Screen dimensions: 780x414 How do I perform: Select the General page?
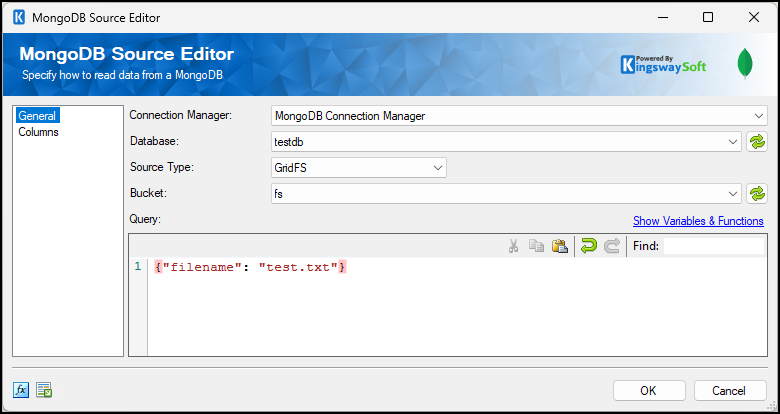[37, 116]
